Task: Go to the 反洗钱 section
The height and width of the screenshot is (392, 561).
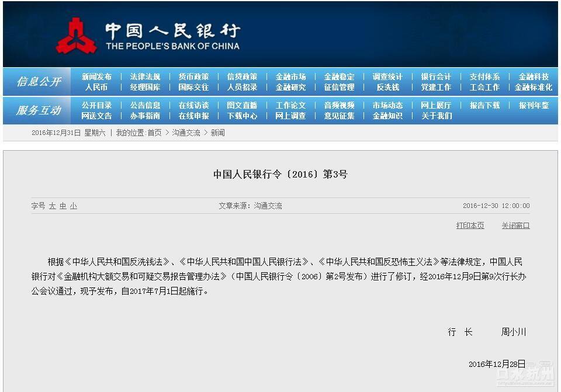Action: (x=388, y=87)
